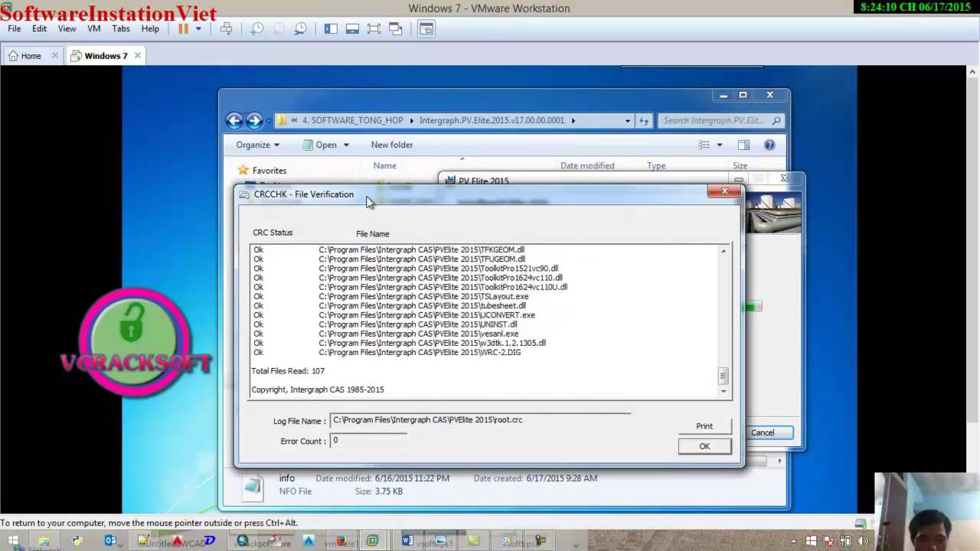Open the Organize dropdown menu
980x551 pixels.
257,145
